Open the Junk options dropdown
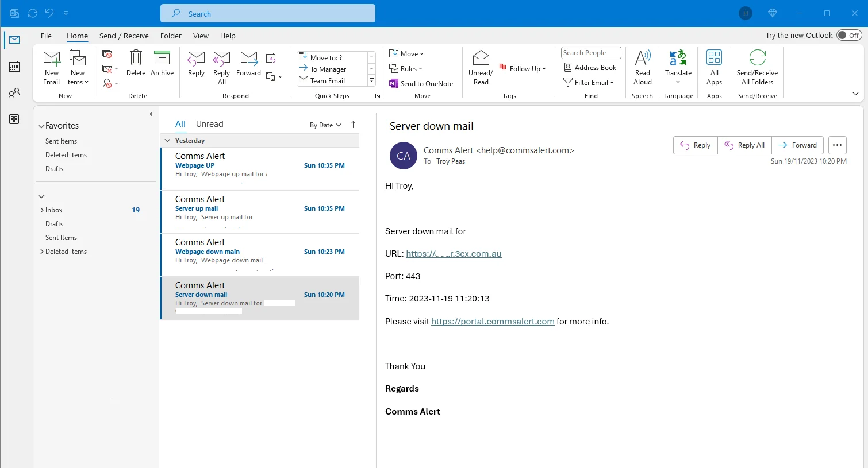The height and width of the screenshot is (468, 868). point(110,84)
